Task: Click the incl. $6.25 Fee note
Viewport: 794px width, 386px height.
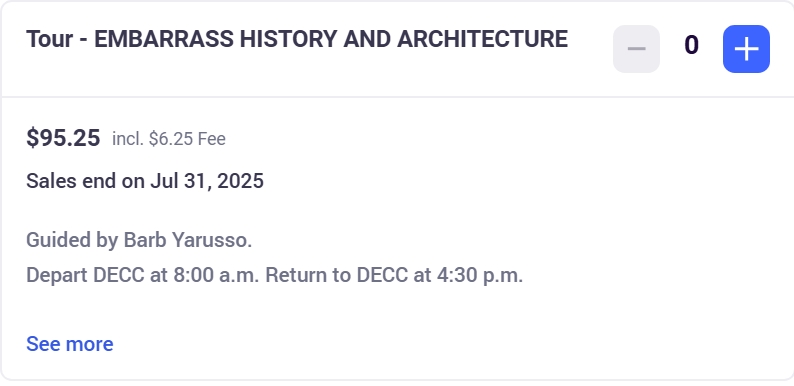Action: (169, 139)
